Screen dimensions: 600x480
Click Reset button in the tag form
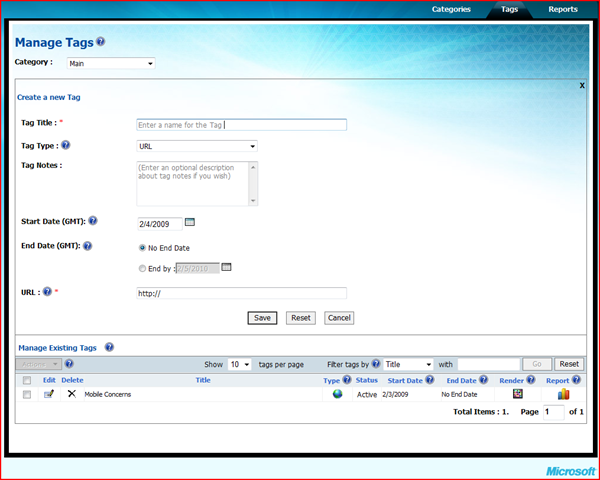[x=301, y=318]
